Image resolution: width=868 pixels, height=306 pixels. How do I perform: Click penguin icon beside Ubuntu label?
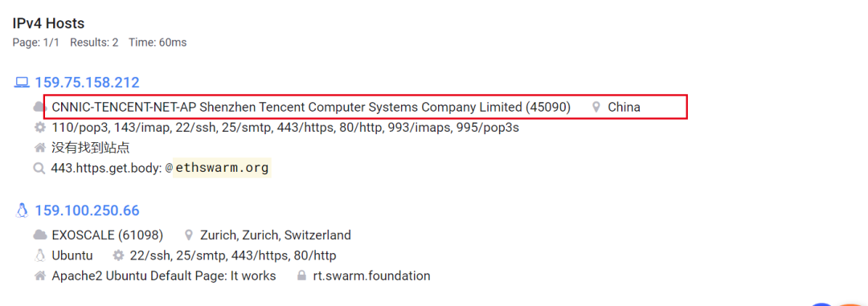tap(40, 255)
